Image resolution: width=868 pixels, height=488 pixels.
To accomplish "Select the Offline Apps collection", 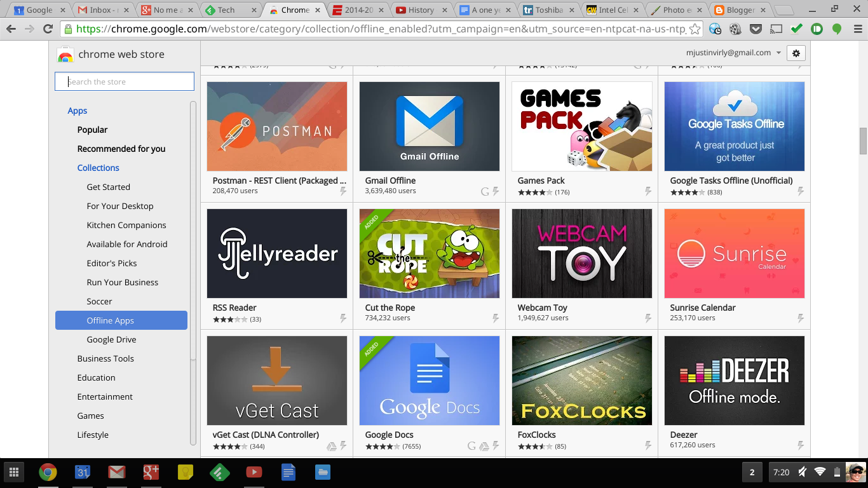I will [x=121, y=320].
